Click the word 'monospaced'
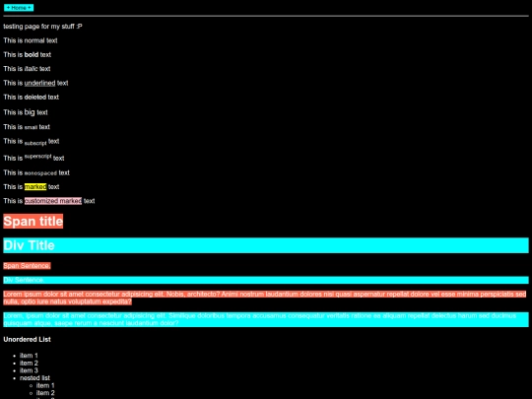Image resolution: width=532 pixels, height=399 pixels. pyautogui.click(x=40, y=173)
